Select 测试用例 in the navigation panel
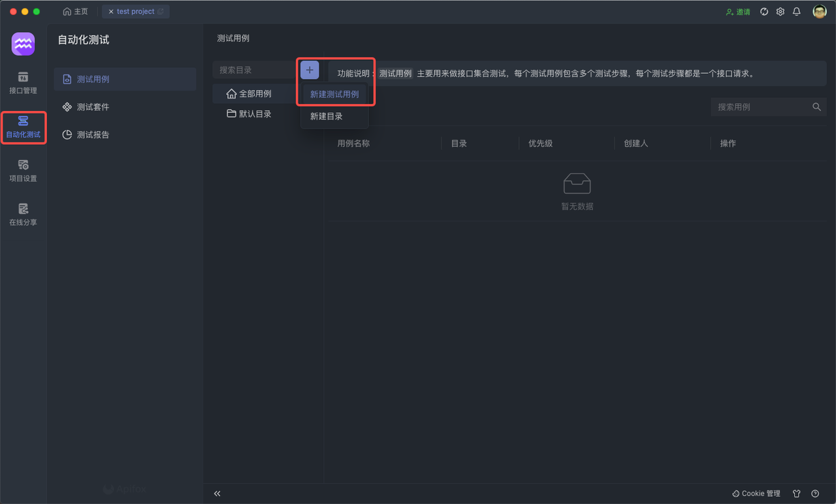Screen dimensions: 836x504 tap(125, 79)
